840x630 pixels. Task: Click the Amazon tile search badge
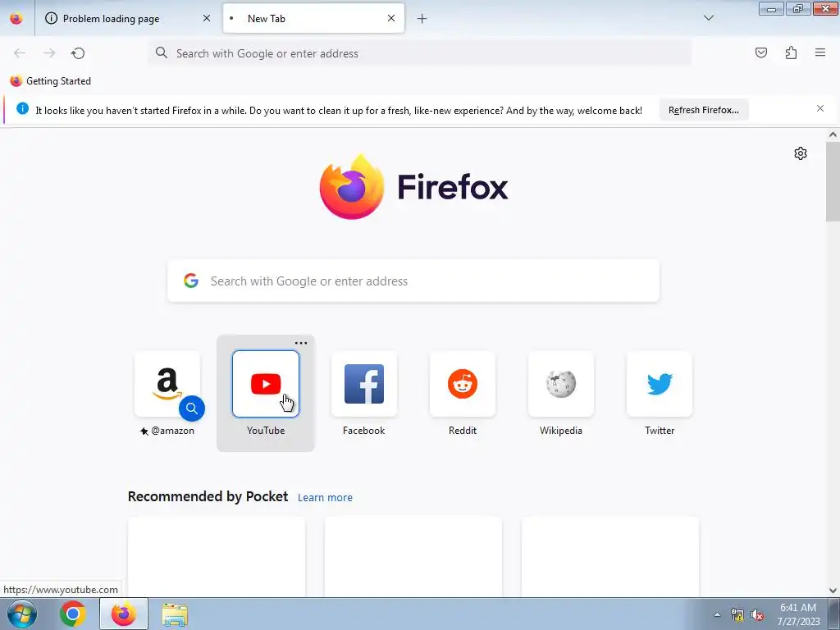192,409
